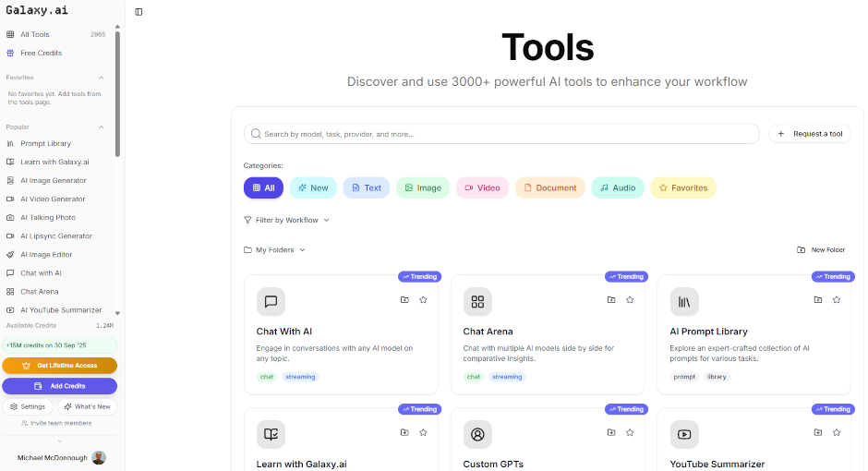This screenshot has width=868, height=471.
Task: Click the prompt tag on AI Prompt Library
Action: (684, 377)
